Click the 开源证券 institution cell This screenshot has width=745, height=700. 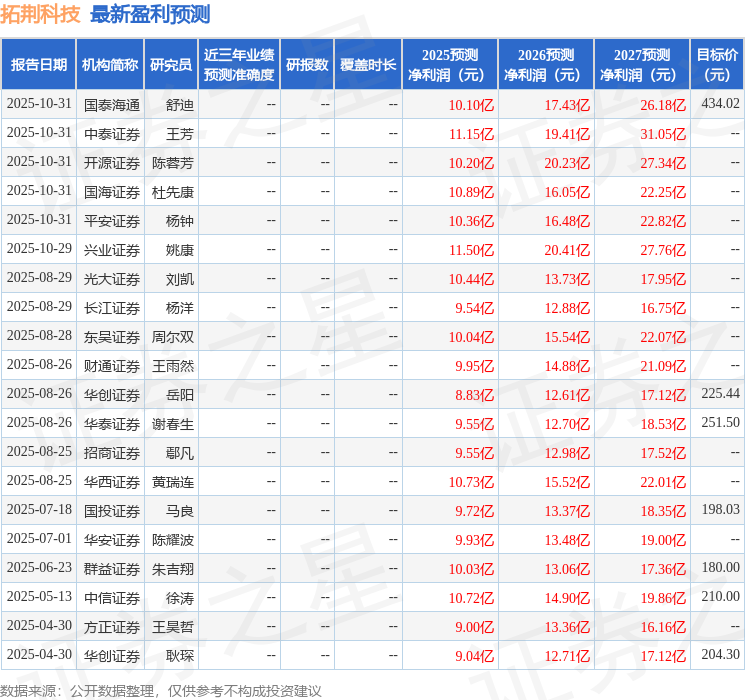112,163
